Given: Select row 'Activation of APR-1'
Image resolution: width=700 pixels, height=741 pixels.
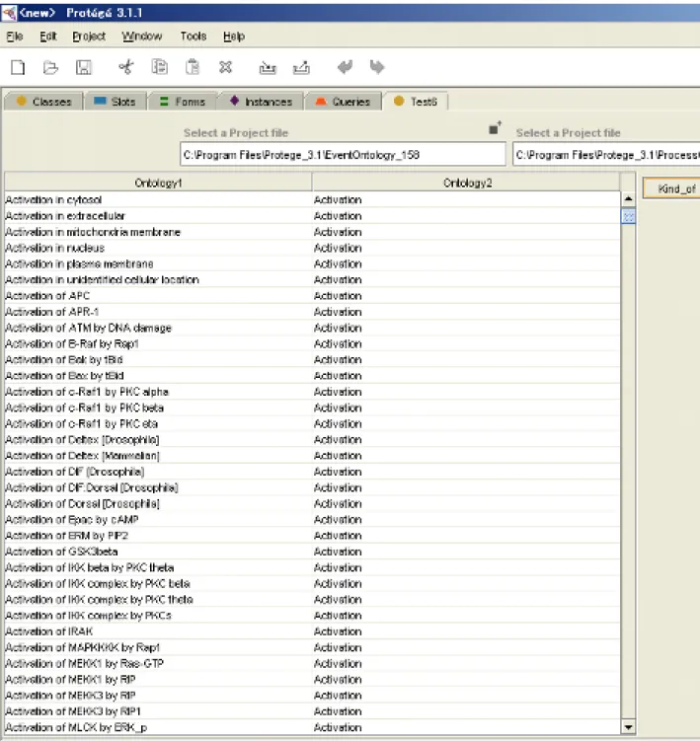Looking at the screenshot, I should pyautogui.click(x=312, y=312).
